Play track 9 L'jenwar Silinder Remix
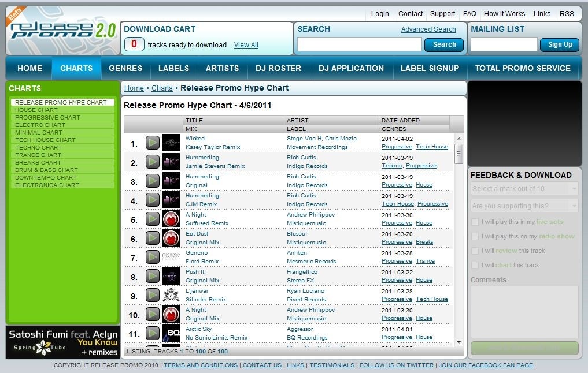 153,295
